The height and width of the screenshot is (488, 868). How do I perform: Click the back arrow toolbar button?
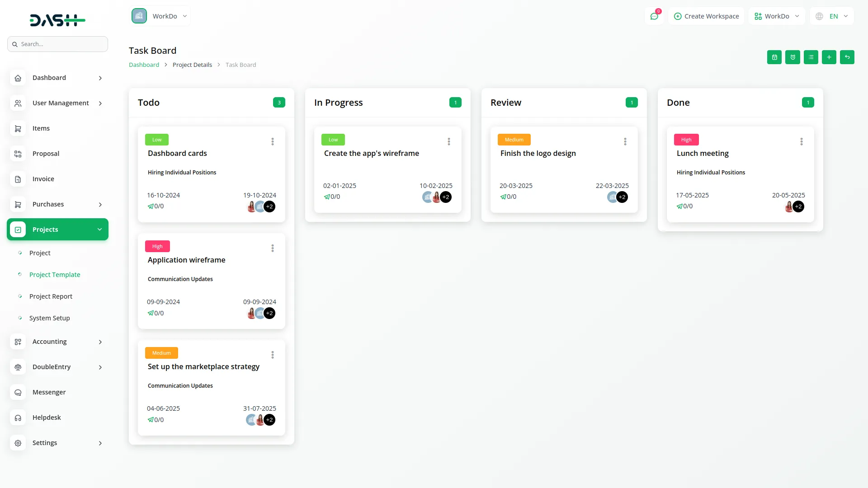(x=847, y=57)
